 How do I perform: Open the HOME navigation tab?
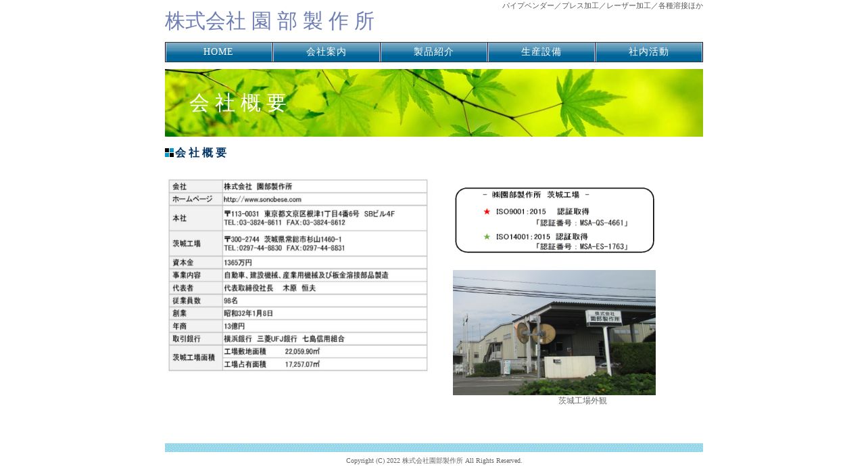(x=218, y=52)
